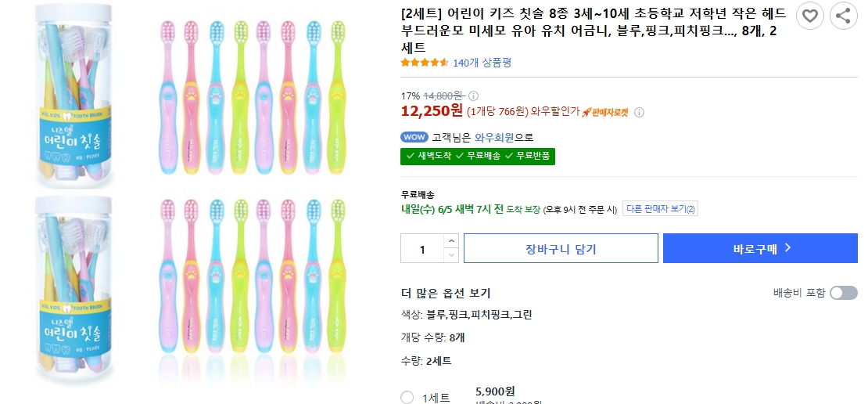Screen dimensions: 868x404
Task: Click the quantity input field
Action: 422,248
